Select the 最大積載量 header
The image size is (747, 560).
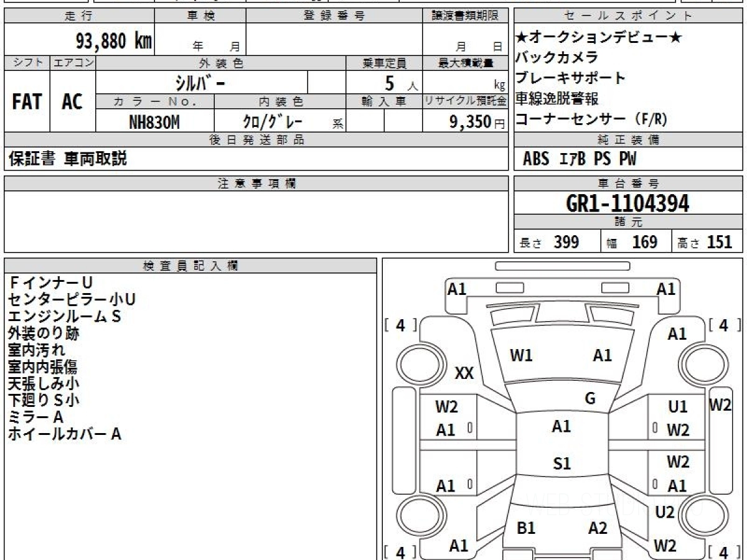click(466, 63)
